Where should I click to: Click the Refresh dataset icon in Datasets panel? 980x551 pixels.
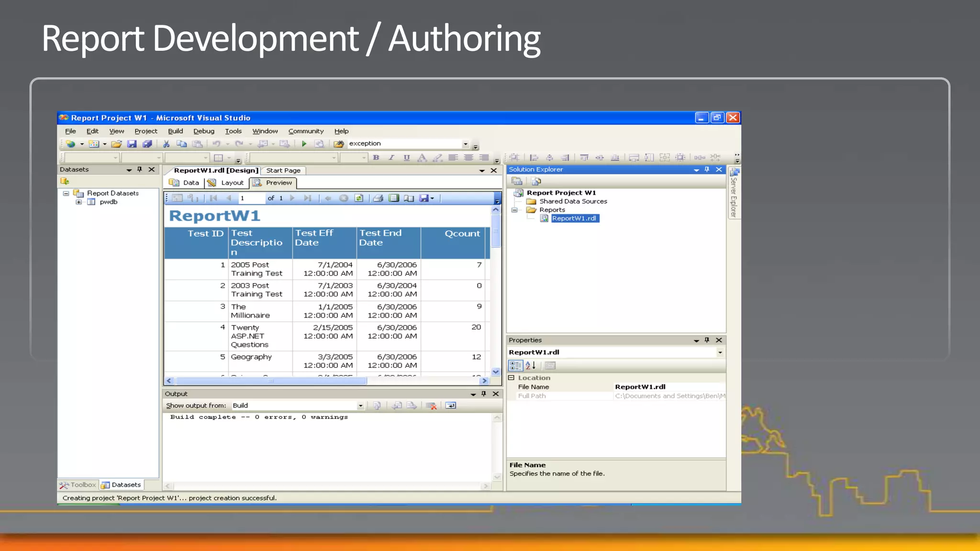click(x=65, y=181)
